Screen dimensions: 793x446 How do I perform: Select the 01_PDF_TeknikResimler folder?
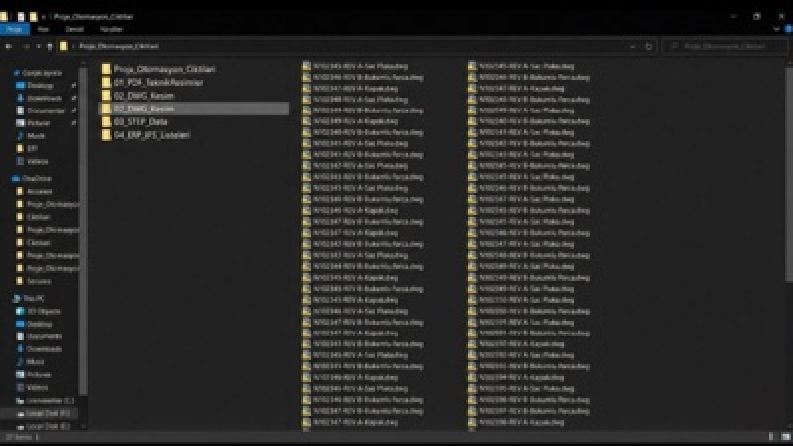pyautogui.click(x=152, y=82)
